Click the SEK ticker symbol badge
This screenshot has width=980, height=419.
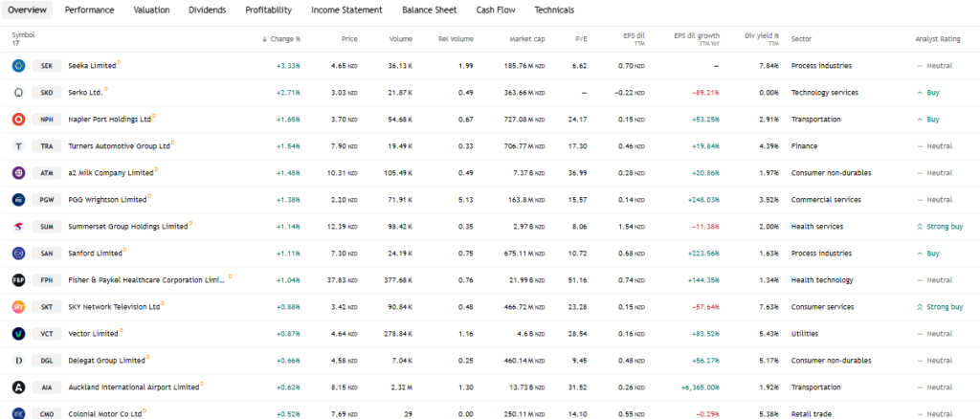pyautogui.click(x=47, y=66)
